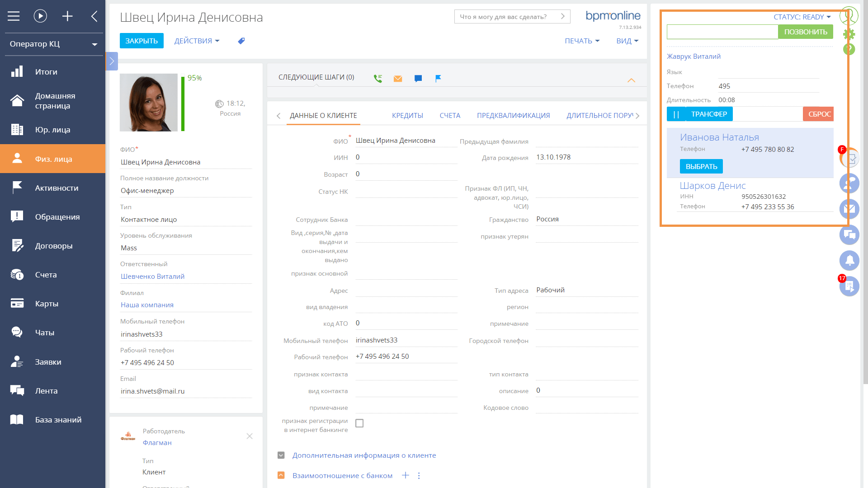Click the tag icon next to Действия
Screen dimensions: 868x488
click(x=241, y=41)
